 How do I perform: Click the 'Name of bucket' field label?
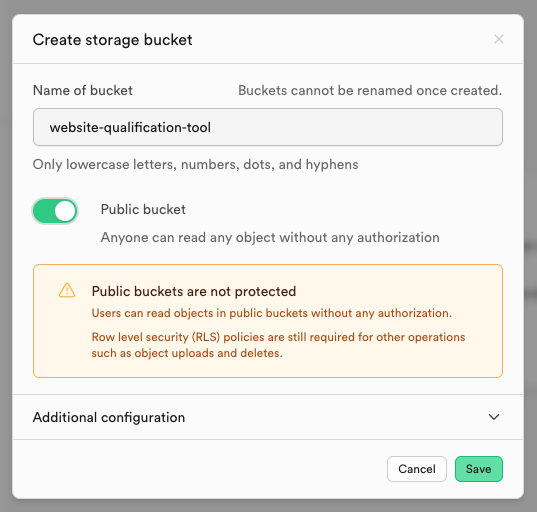(83, 90)
